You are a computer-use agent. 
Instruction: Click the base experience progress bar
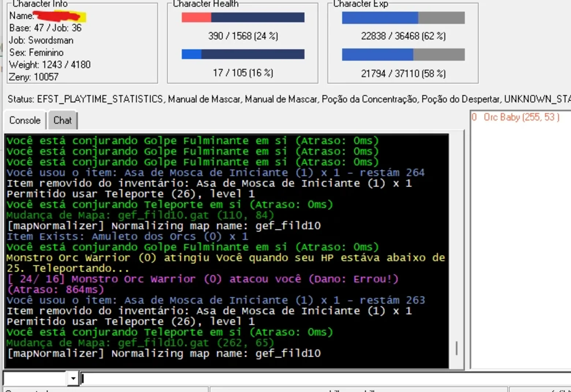point(403,18)
